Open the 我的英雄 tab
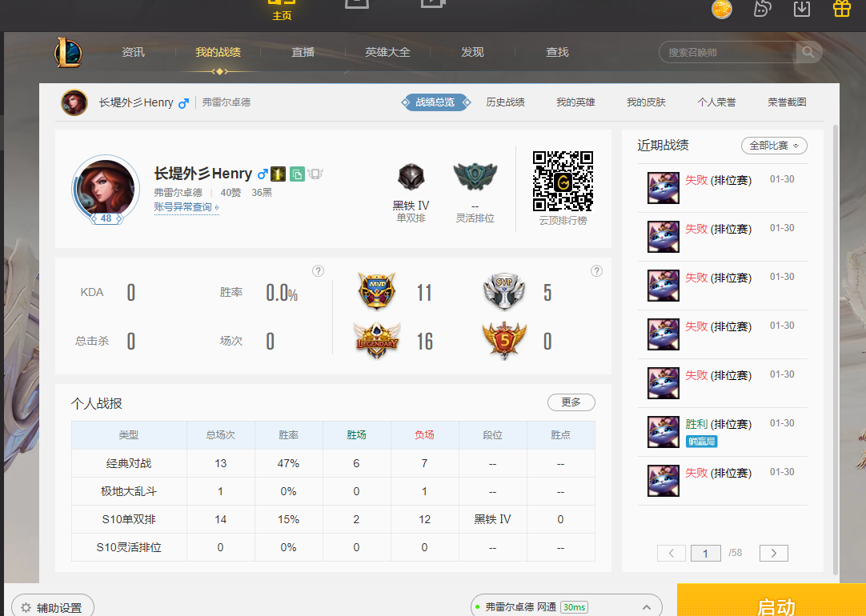The image size is (866, 616). 575,102
